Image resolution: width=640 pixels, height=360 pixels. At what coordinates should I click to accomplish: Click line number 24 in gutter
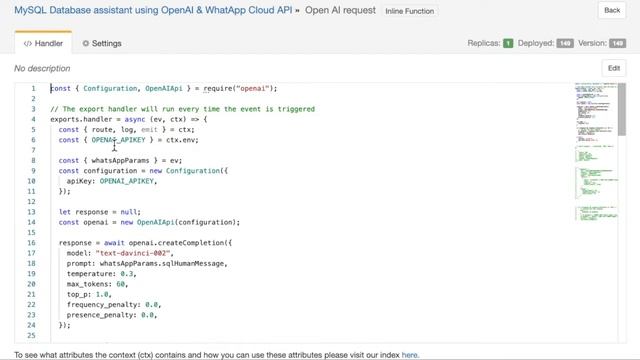click(31, 325)
